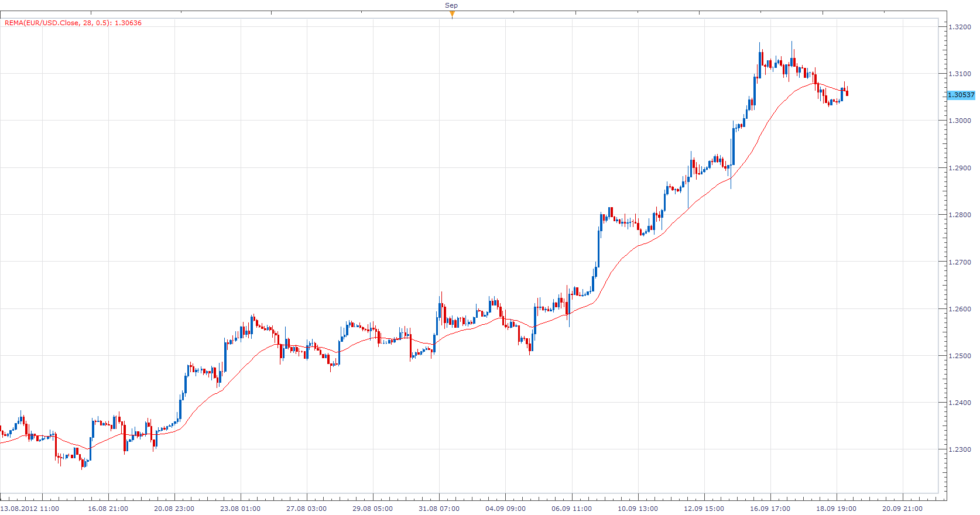Click the 27.08 03:00 time label
The image size is (980, 515).
(x=307, y=509)
